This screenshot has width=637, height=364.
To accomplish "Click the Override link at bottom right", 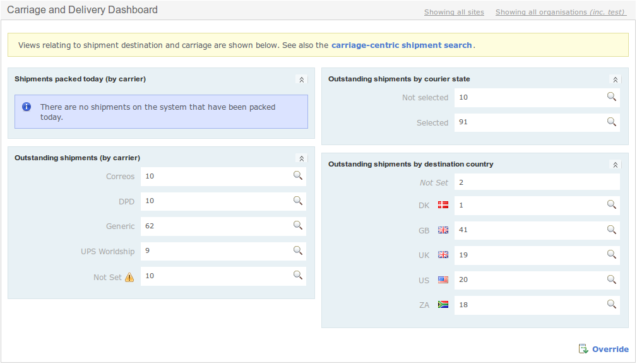I will 609,348.
